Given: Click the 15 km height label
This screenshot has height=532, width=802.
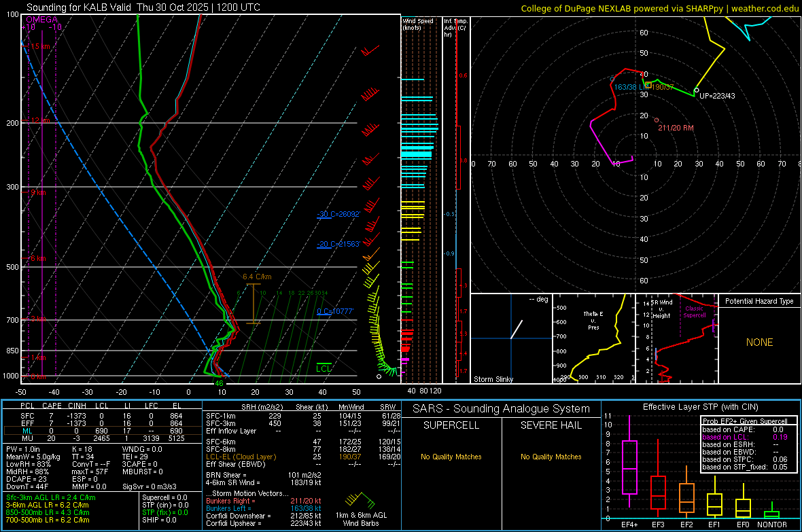Looking at the screenshot, I should pos(40,46).
